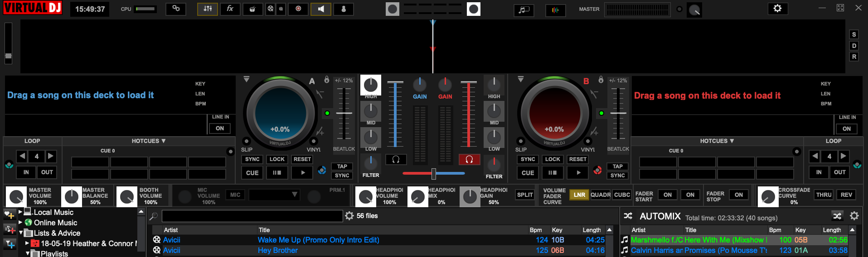Click deck B loop OUT button
This screenshot has height=257, width=868.
tap(840, 172)
